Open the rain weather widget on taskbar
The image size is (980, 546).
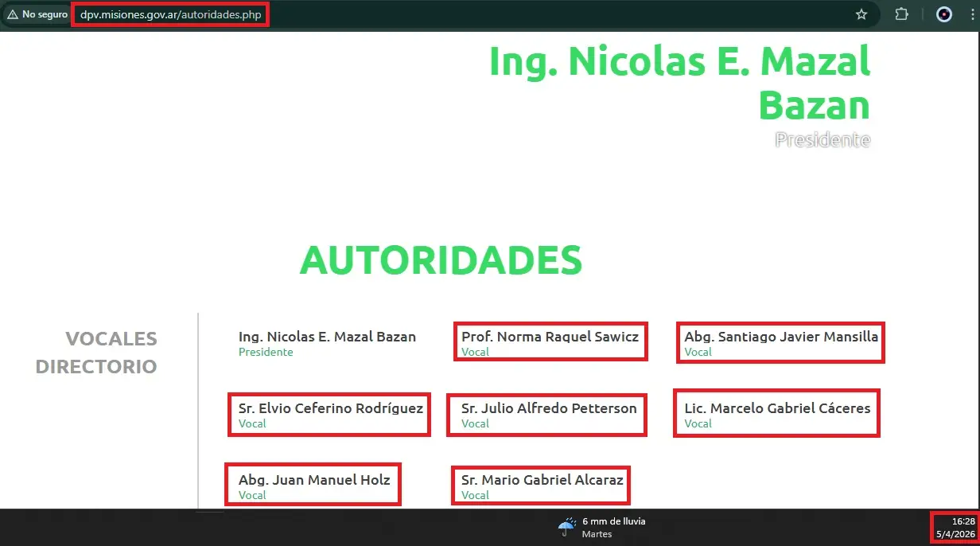601,527
